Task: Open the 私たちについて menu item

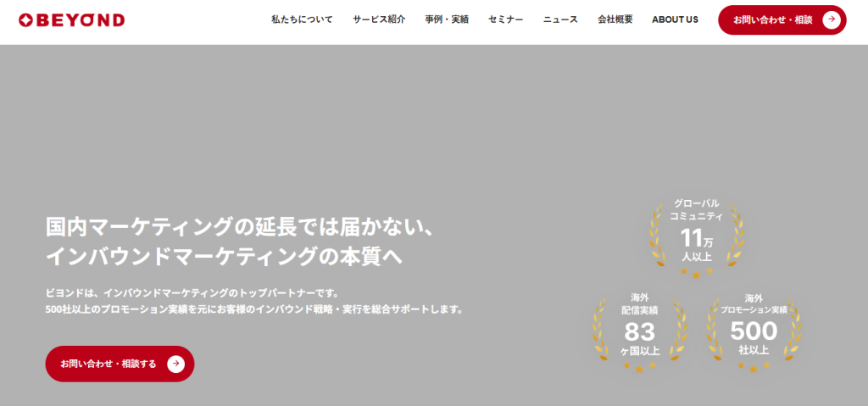Action: pyautogui.click(x=302, y=19)
